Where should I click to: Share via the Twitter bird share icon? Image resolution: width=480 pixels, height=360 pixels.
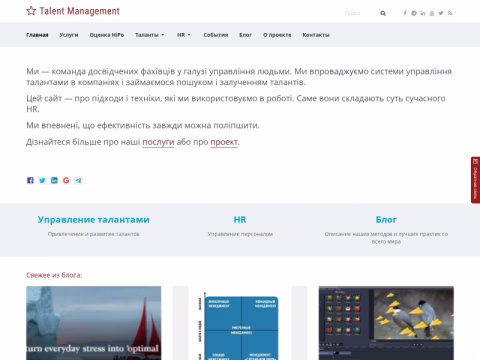click(x=42, y=180)
